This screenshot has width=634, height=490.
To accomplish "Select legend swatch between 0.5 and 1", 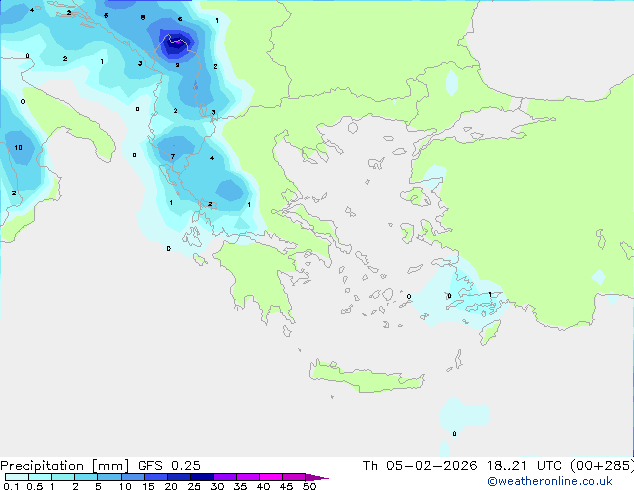I will tap(40, 477).
